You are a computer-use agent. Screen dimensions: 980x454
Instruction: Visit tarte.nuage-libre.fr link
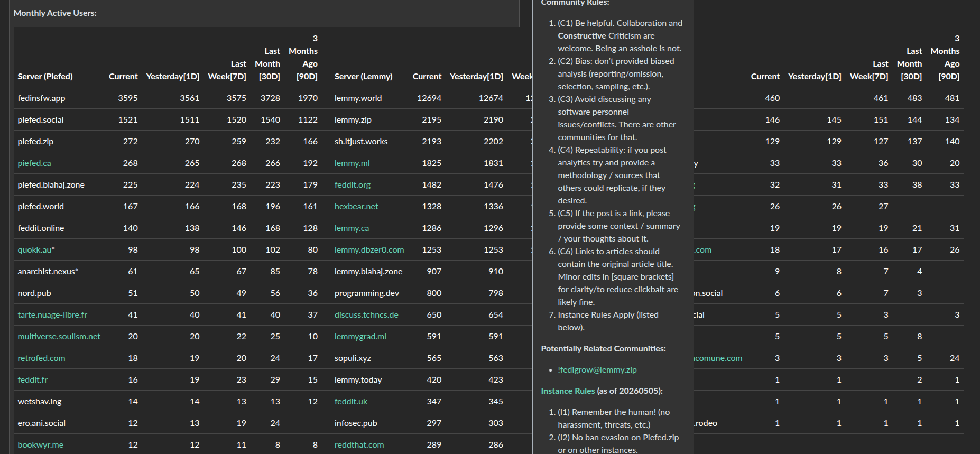click(x=52, y=315)
